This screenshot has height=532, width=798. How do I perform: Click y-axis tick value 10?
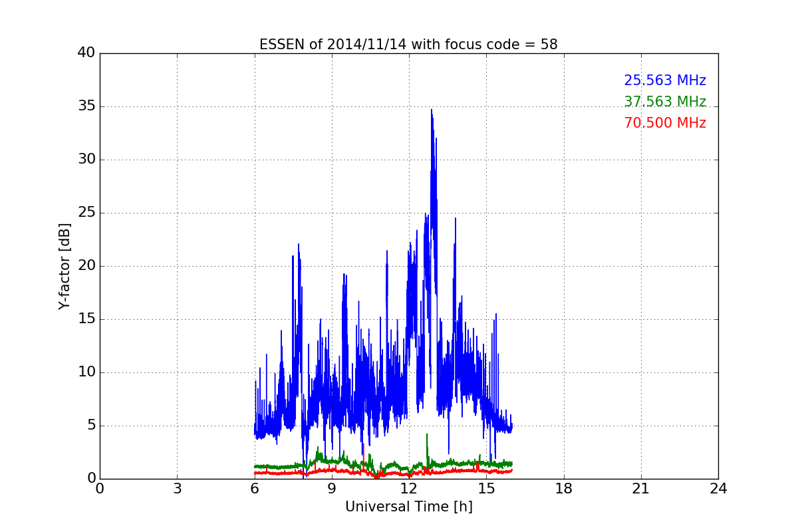(x=86, y=372)
